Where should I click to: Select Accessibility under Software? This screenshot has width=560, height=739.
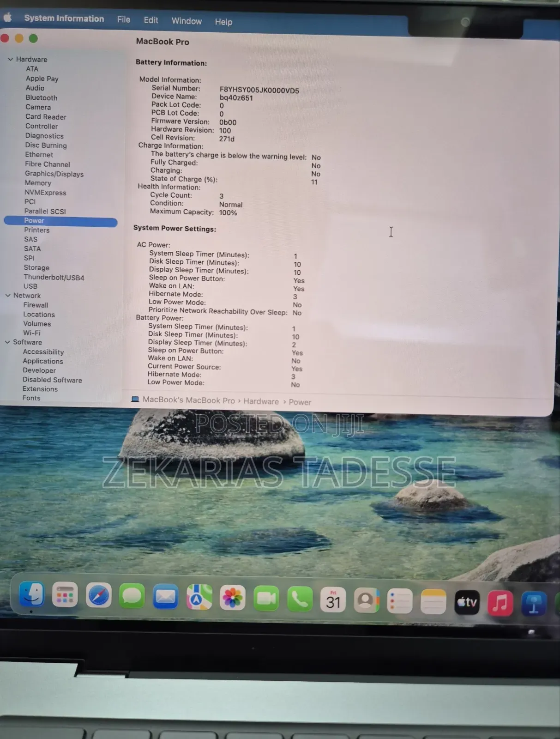43,352
